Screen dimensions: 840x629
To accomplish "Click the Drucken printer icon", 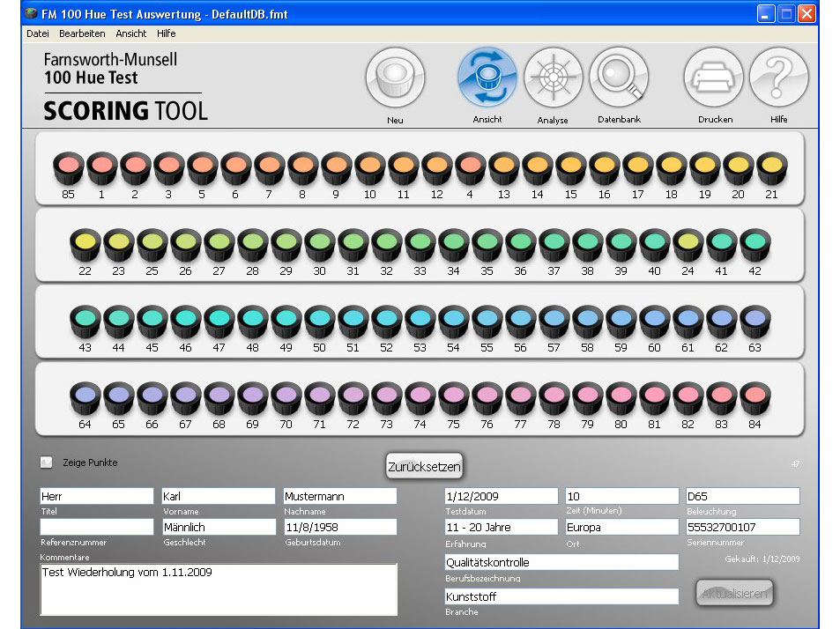I will [715, 78].
